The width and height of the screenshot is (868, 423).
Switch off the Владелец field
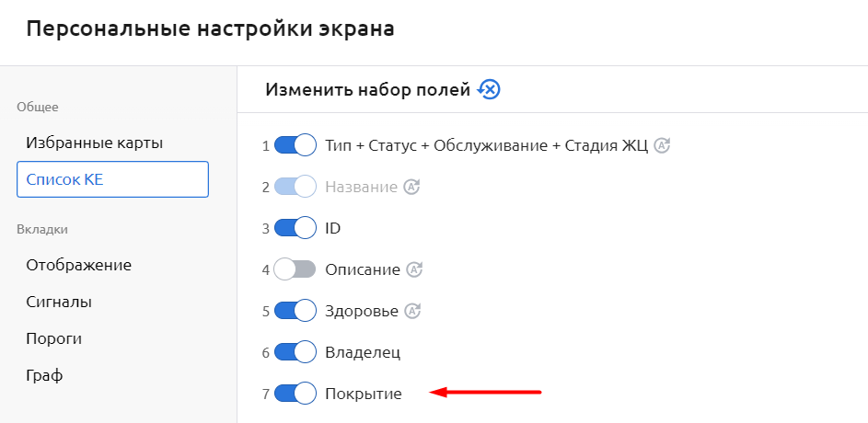coord(295,352)
